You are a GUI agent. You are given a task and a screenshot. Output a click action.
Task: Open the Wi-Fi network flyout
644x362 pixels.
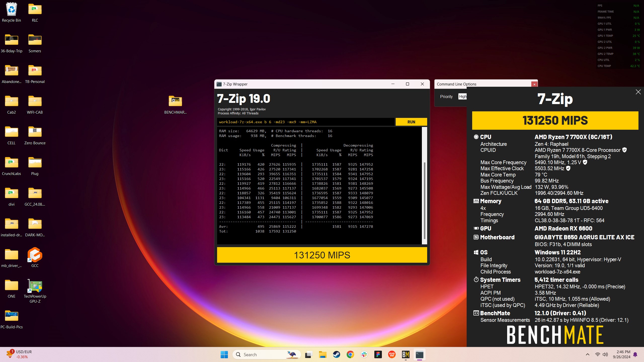[x=597, y=354]
